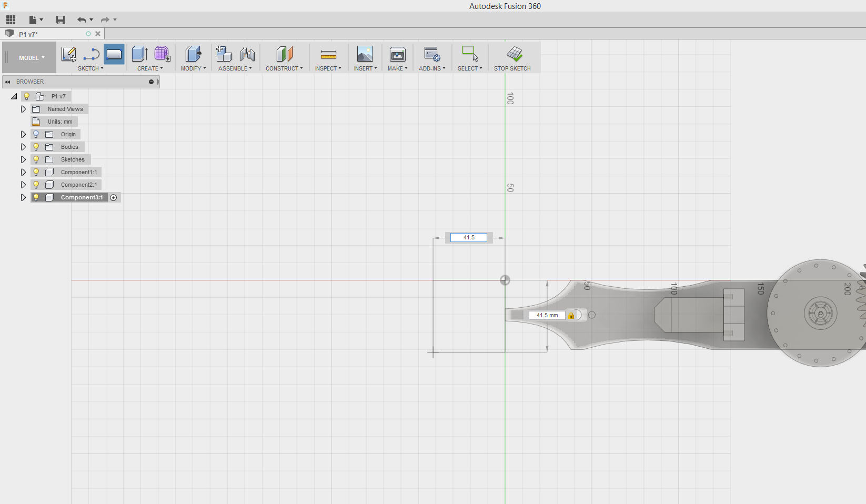Open the ADD-INS menu
Screen dimensions: 866x504
432,68
